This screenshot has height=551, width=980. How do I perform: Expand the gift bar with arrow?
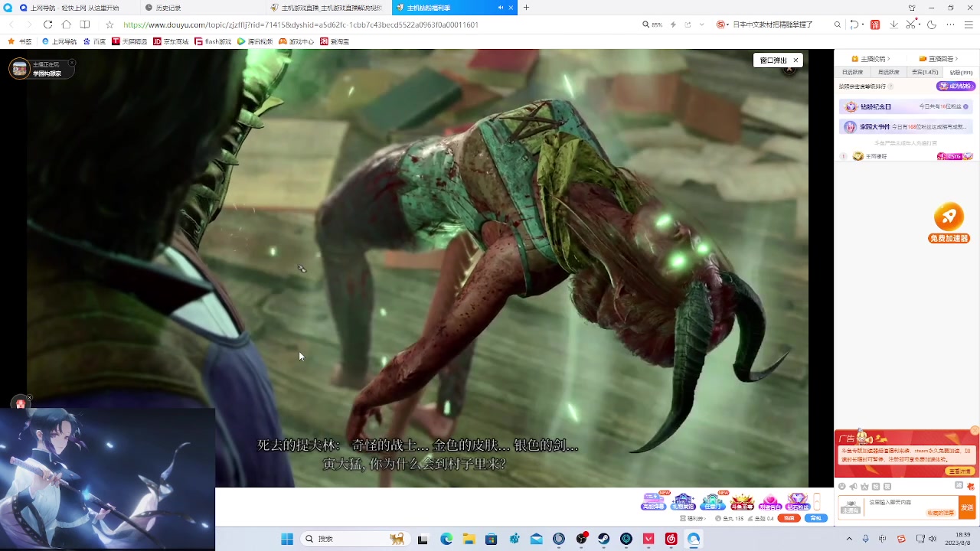coord(817,501)
